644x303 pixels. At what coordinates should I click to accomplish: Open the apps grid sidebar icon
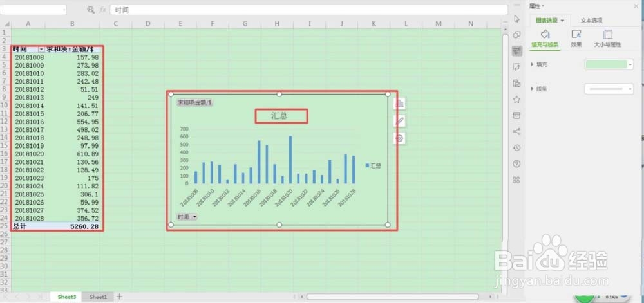click(x=516, y=179)
